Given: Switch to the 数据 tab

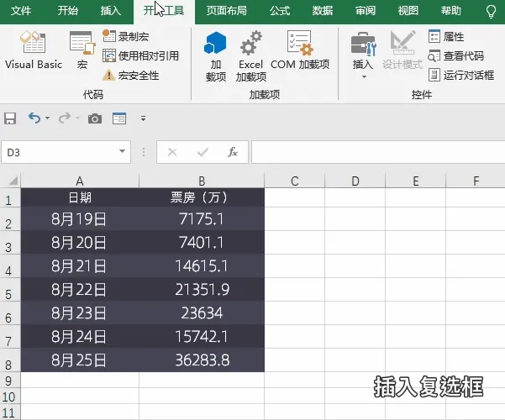Looking at the screenshot, I should tap(323, 11).
